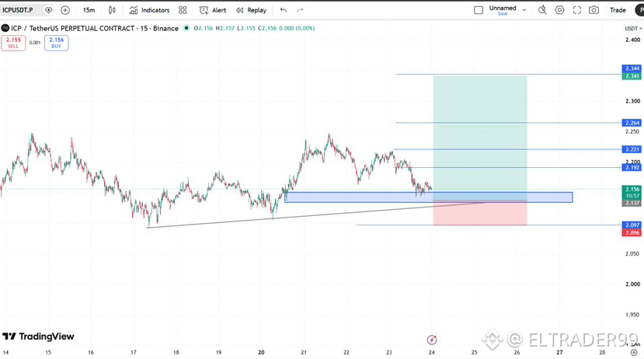644x359 pixels.
Task: Open chart settings hexagon icon
Action: pos(559,10)
